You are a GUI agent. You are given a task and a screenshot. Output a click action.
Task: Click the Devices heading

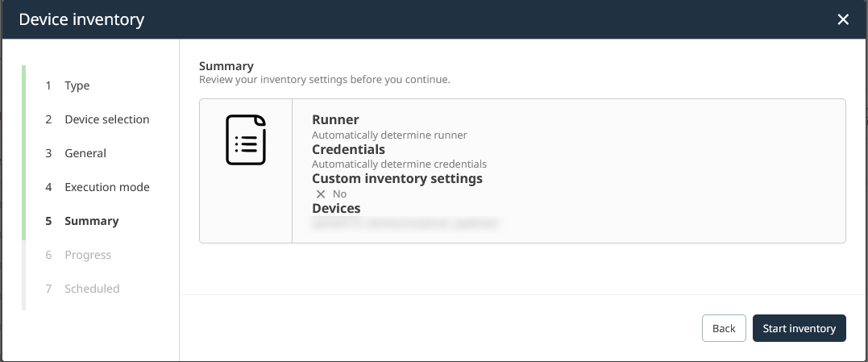point(336,208)
